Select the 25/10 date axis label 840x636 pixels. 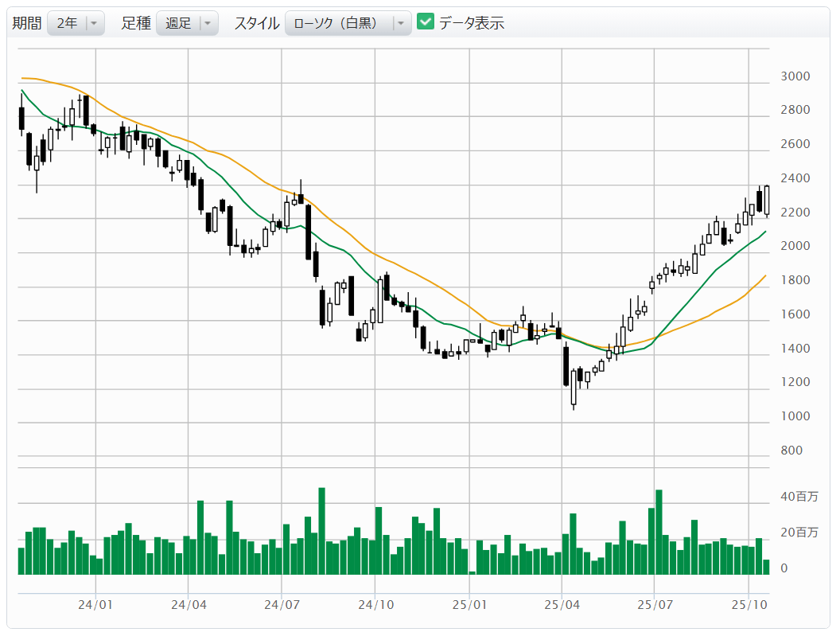[x=749, y=605]
